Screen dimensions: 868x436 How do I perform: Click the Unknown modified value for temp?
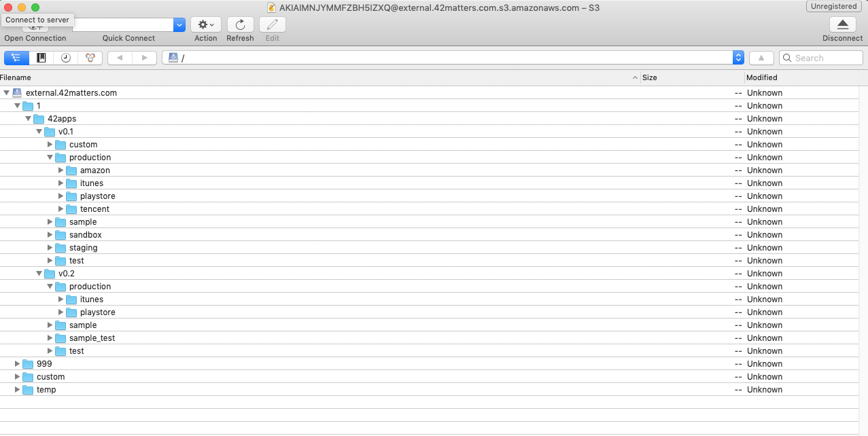[x=765, y=390]
